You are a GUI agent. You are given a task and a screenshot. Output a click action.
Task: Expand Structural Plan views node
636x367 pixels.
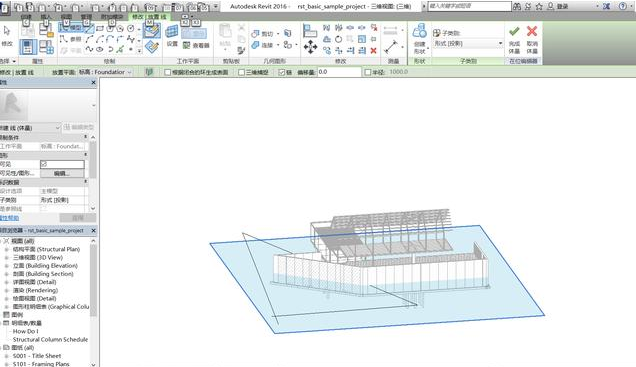(x=6, y=249)
